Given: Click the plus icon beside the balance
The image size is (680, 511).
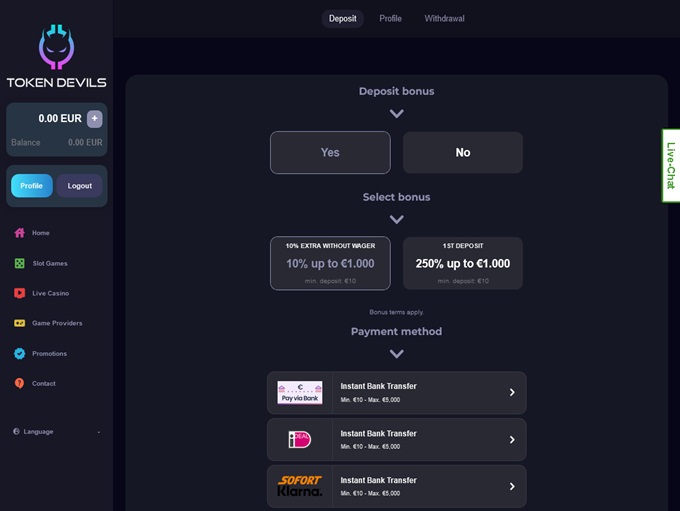Looking at the screenshot, I should (x=95, y=119).
